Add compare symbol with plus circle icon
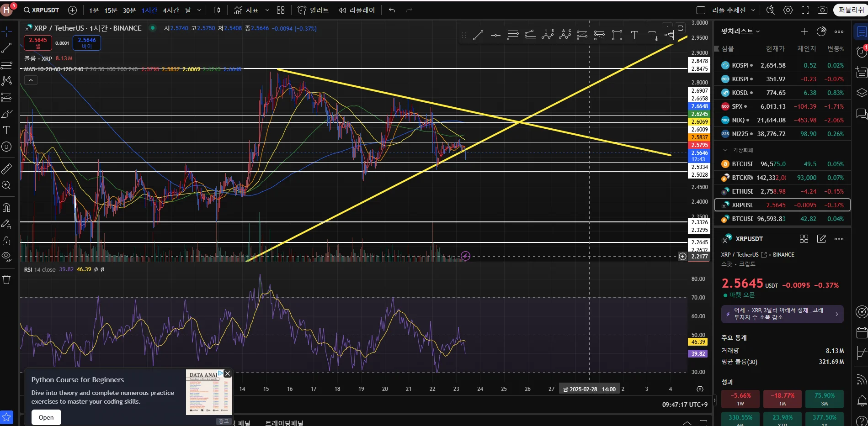The image size is (868, 426). (72, 10)
